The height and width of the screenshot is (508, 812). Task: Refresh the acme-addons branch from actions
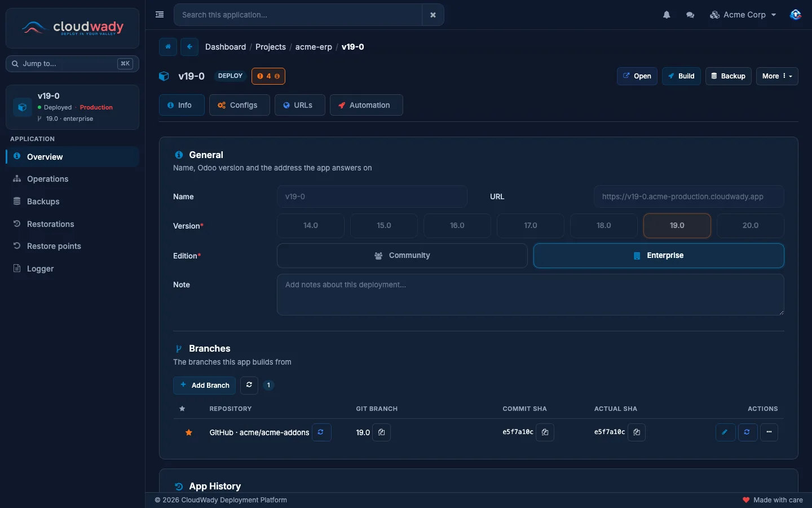[x=747, y=432]
